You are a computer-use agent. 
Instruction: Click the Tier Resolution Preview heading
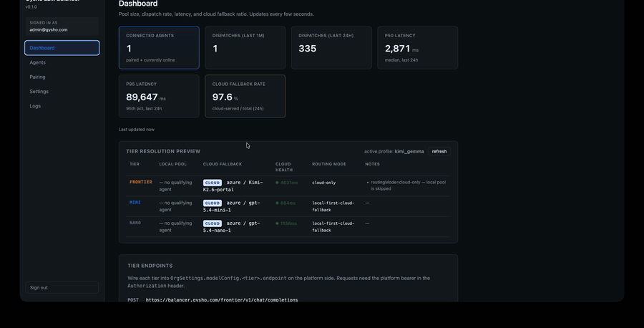click(163, 151)
